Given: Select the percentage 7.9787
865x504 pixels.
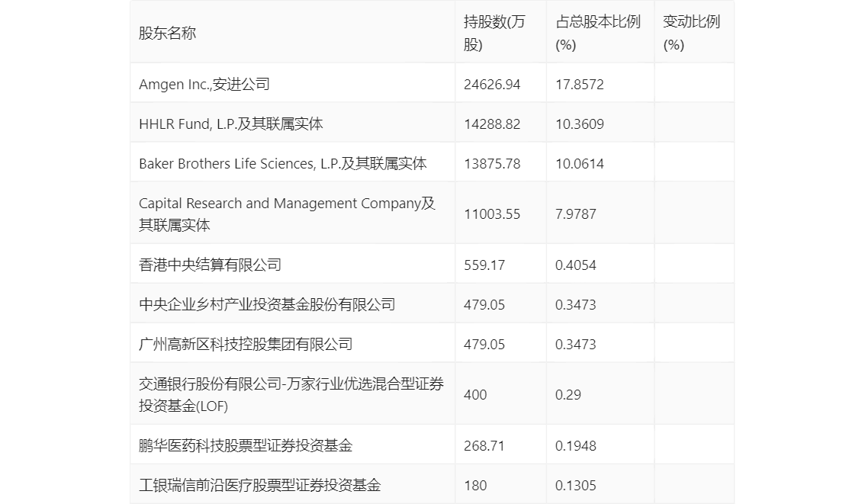Looking at the screenshot, I should pyautogui.click(x=575, y=214).
